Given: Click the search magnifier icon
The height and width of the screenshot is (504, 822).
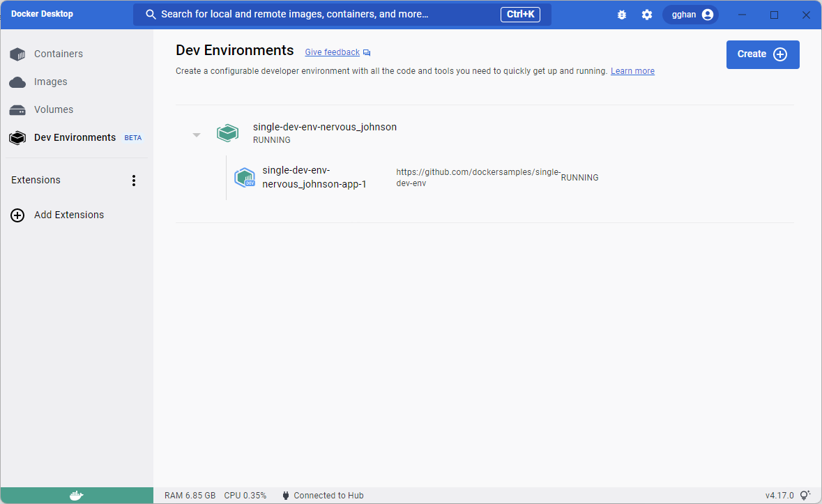Looking at the screenshot, I should [151, 15].
